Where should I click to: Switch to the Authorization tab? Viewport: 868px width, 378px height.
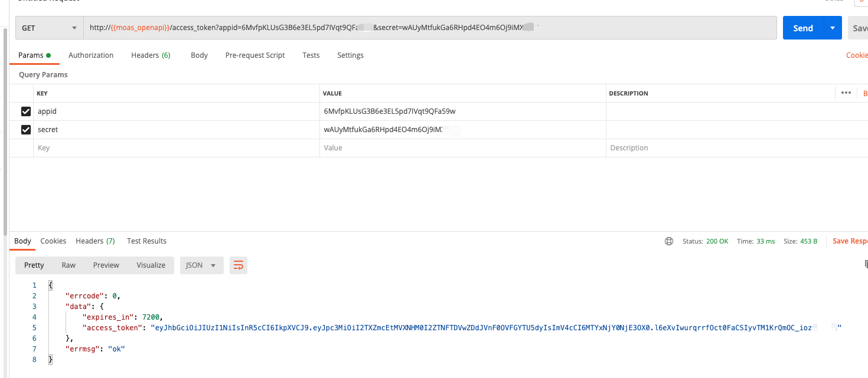pos(91,55)
